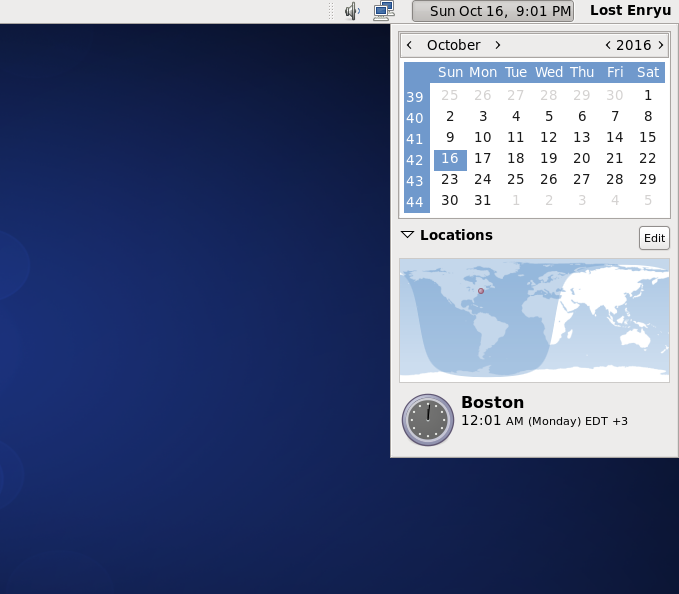Image resolution: width=679 pixels, height=594 pixels.
Task: Click the Edit locations button
Action: click(654, 238)
